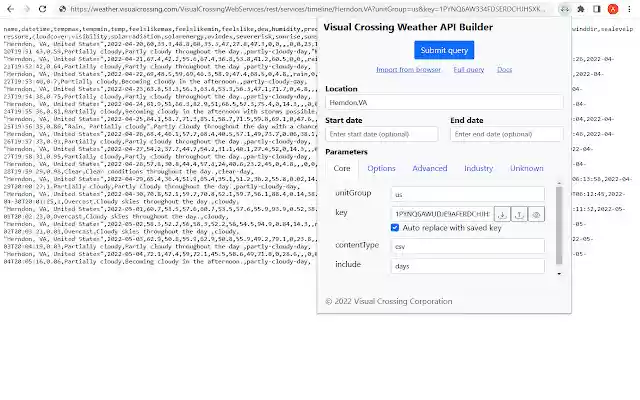Click the download/save key icon
Screen dimensions: 640x400
(502, 214)
